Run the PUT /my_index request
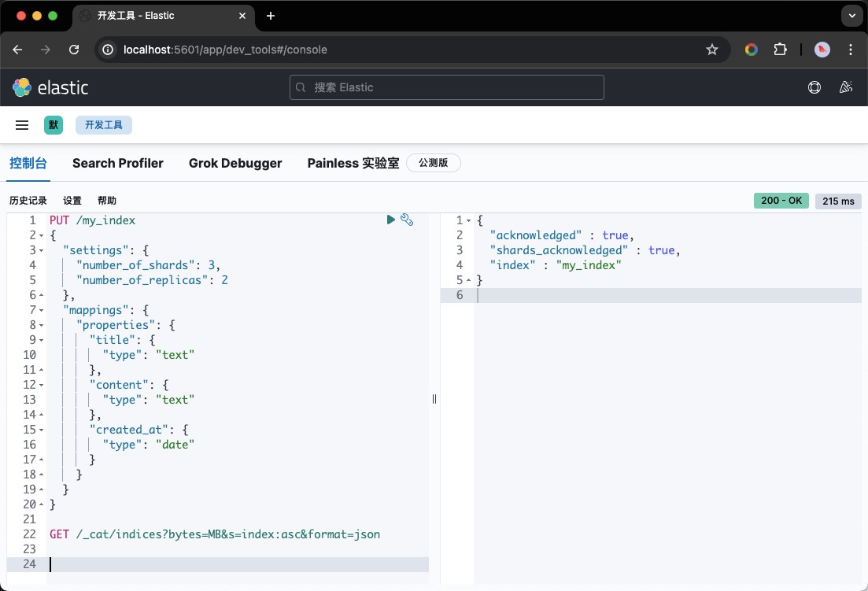The width and height of the screenshot is (868, 591). (390, 220)
